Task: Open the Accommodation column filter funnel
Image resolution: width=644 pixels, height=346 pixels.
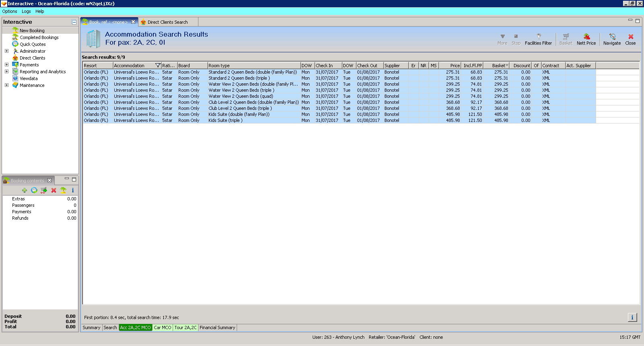Action: [158, 66]
